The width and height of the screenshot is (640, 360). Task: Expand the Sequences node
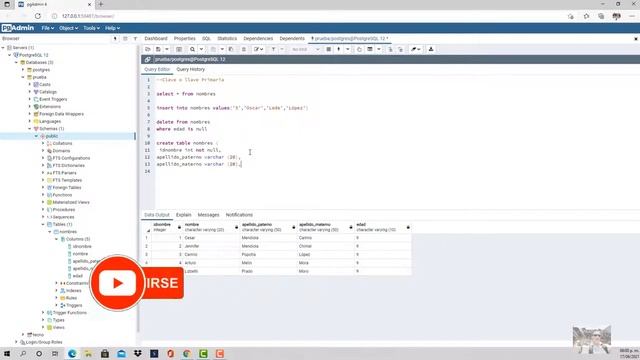[43, 217]
